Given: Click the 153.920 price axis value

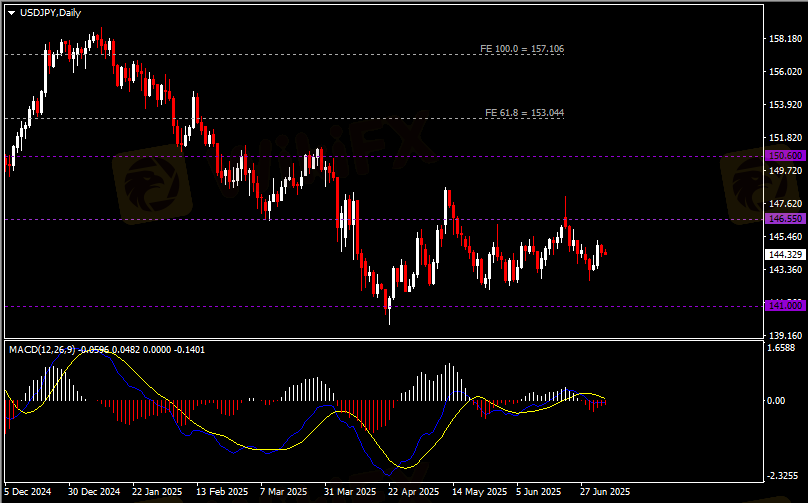Looking at the screenshot, I should click(x=785, y=105).
